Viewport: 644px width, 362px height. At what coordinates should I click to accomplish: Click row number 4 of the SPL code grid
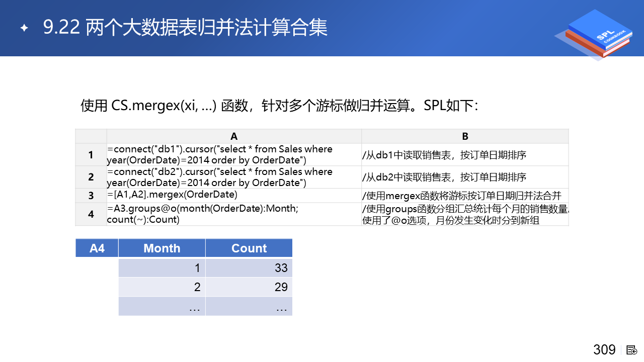(91, 214)
